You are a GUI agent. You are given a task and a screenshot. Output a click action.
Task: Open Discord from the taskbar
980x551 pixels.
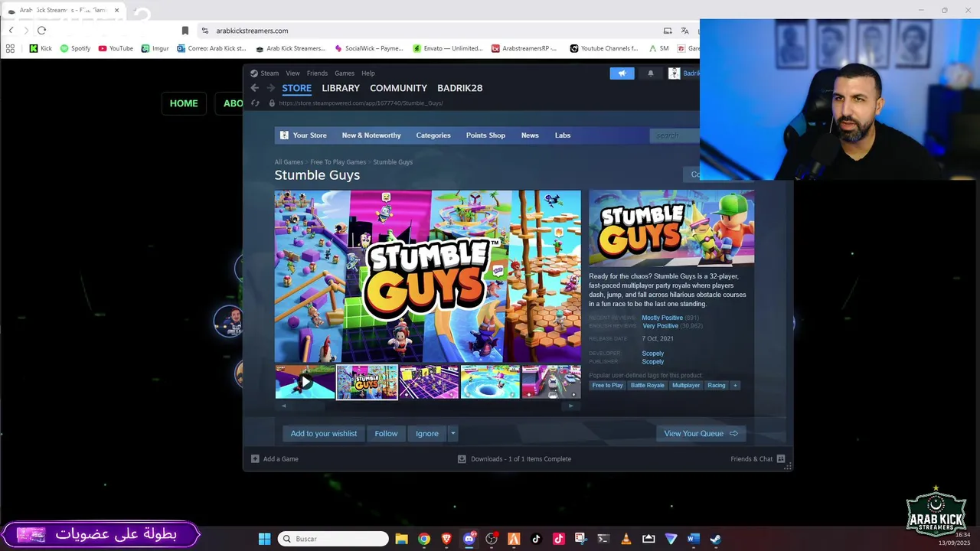click(x=469, y=539)
